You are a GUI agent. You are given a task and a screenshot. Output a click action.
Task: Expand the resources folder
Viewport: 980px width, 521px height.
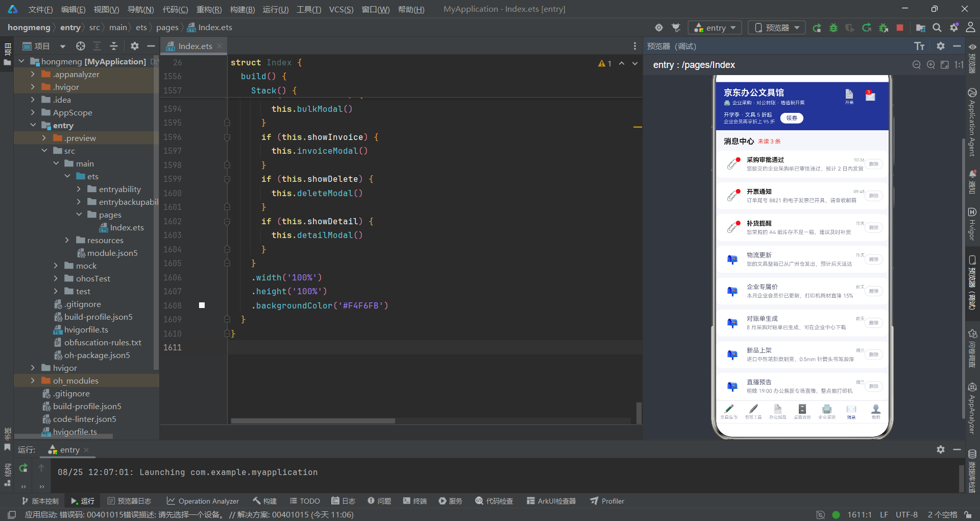coord(67,240)
